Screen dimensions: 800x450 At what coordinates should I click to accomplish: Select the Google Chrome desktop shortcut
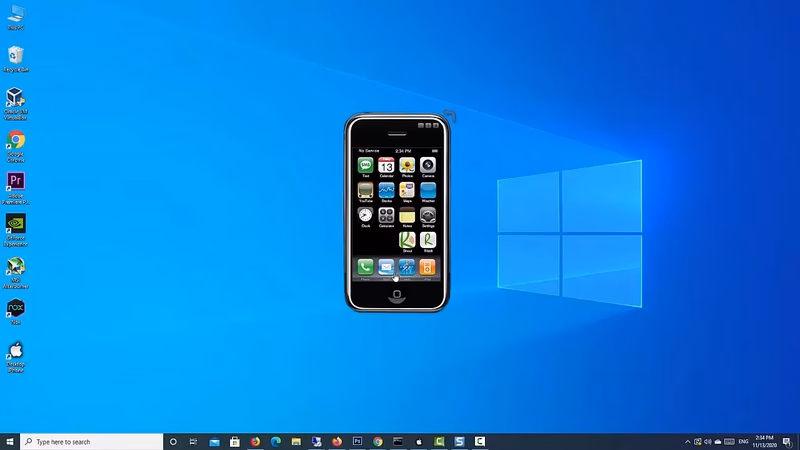16,146
